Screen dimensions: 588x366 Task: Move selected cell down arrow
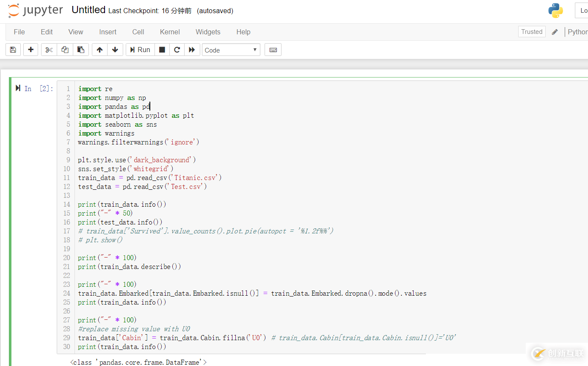pyautogui.click(x=115, y=50)
